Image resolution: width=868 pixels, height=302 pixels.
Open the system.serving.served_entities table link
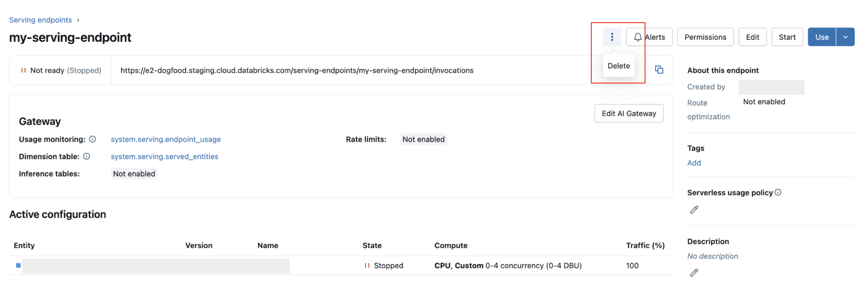(x=164, y=156)
